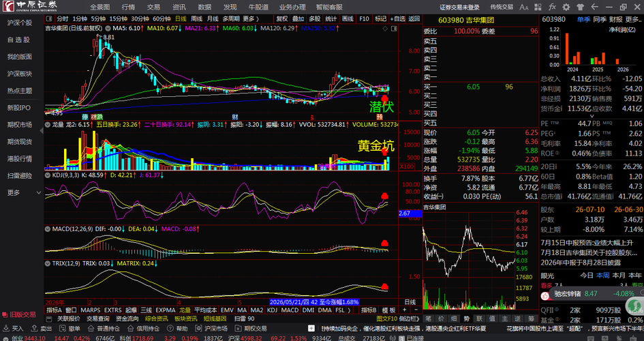Click the blue 2.67 KDJ value marker
Screen dimensions: 644x341
pyautogui.click(x=410, y=213)
